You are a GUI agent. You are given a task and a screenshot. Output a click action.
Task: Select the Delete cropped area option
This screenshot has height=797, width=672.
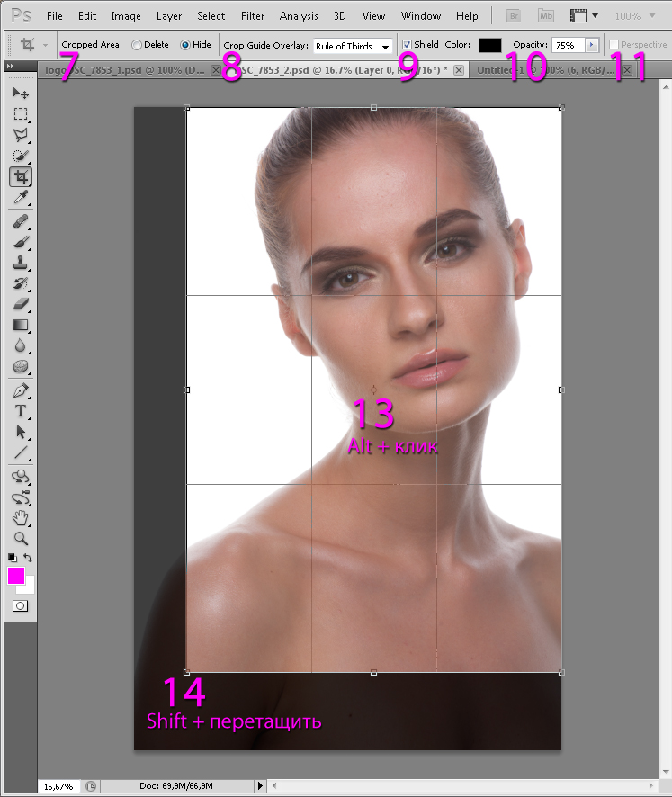pos(136,45)
